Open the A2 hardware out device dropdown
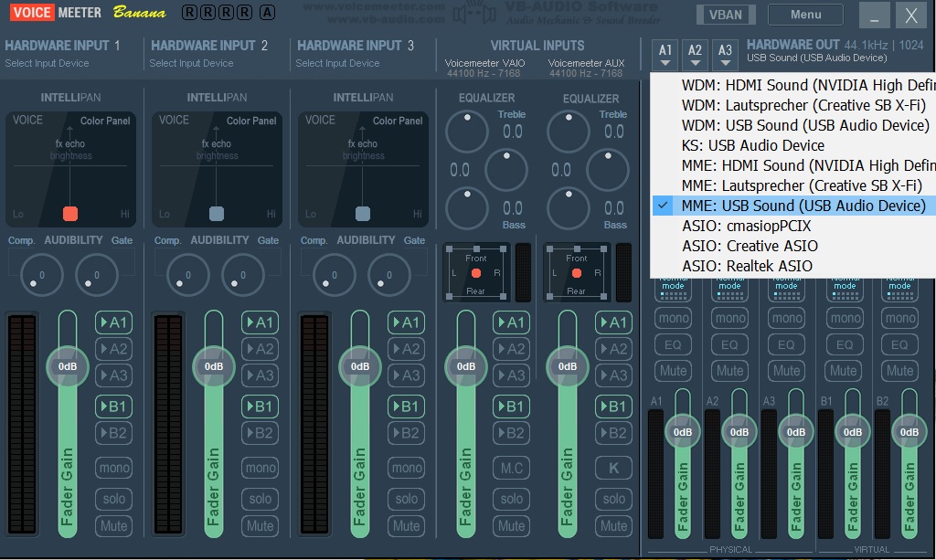This screenshot has height=560, width=936. (x=695, y=55)
